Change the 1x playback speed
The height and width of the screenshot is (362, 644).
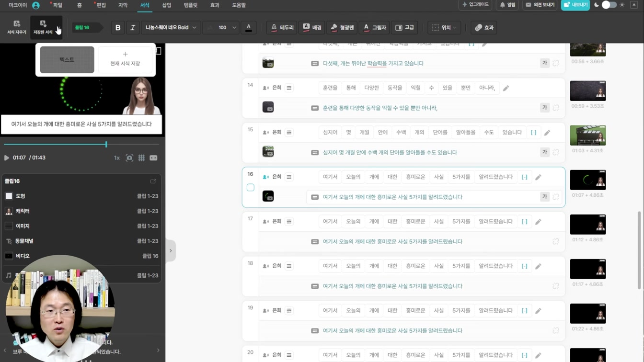116,158
